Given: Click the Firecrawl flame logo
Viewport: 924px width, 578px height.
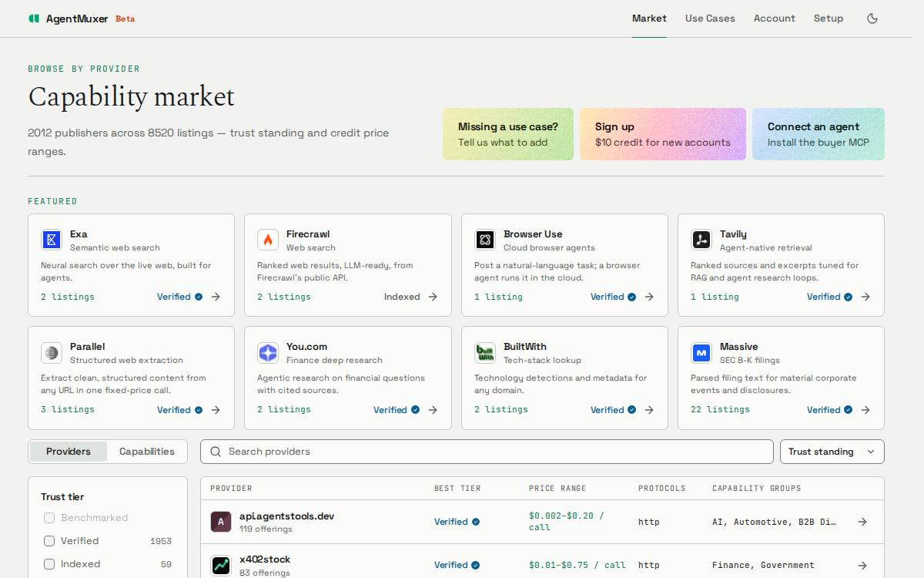Looking at the screenshot, I should click(268, 240).
